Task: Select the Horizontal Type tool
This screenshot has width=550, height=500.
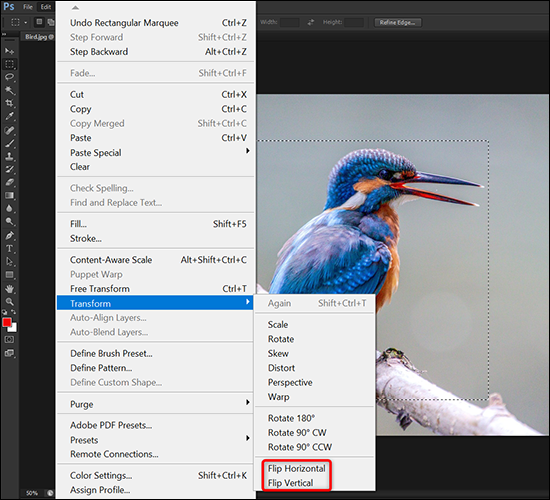Action: [x=9, y=249]
